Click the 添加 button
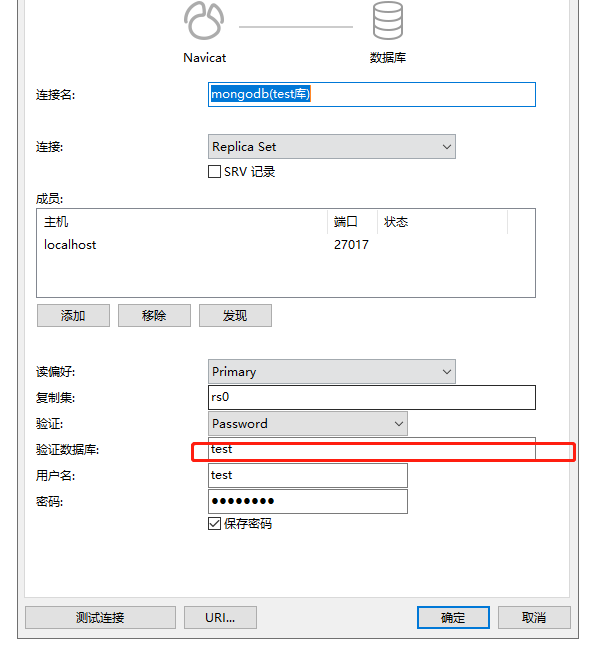This screenshot has height=650, width=602. (x=73, y=315)
